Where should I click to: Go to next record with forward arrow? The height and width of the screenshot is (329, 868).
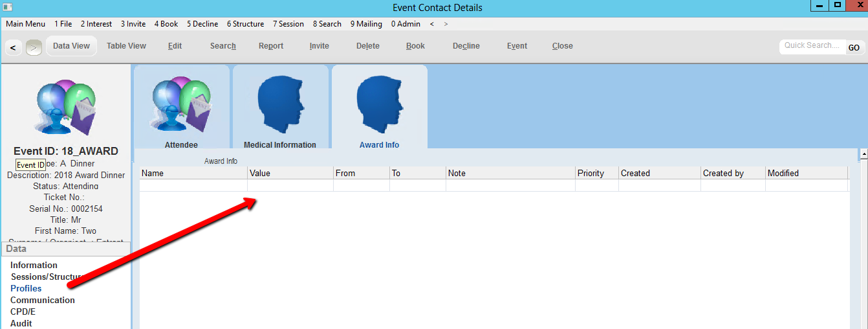34,47
